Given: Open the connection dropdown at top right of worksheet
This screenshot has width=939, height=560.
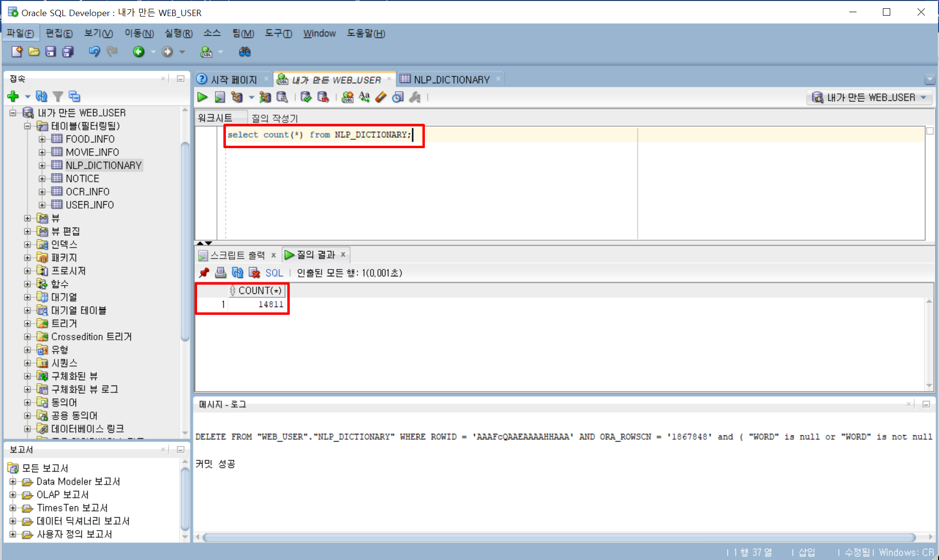Looking at the screenshot, I should (923, 97).
